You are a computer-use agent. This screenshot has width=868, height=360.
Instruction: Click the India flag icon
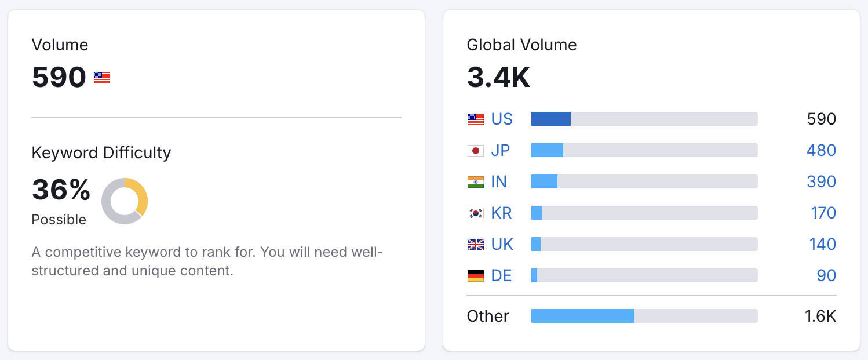click(476, 182)
